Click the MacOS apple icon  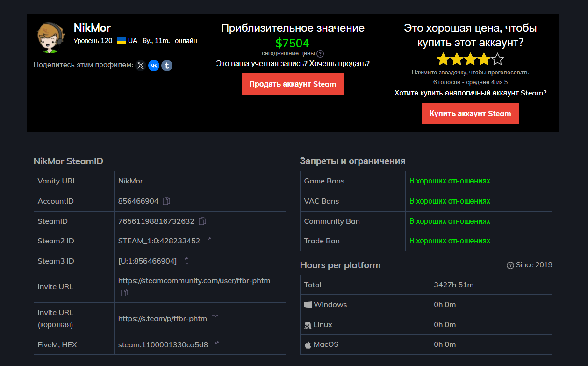coord(308,345)
